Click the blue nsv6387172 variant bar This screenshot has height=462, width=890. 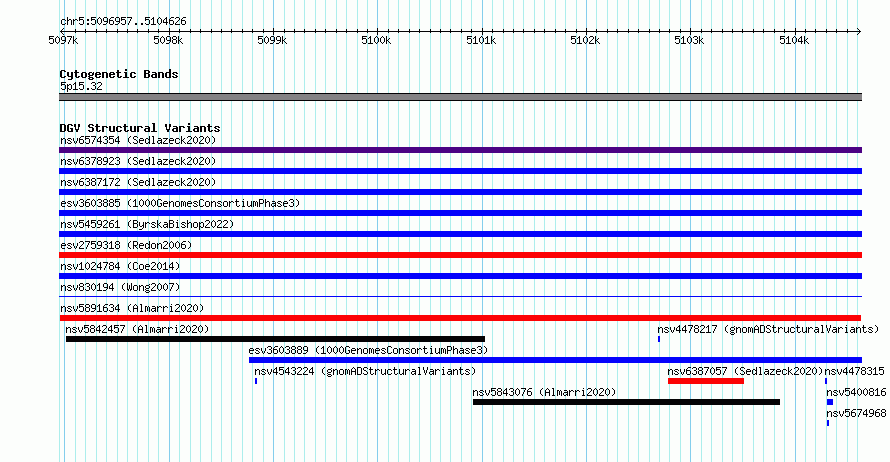[460, 192]
